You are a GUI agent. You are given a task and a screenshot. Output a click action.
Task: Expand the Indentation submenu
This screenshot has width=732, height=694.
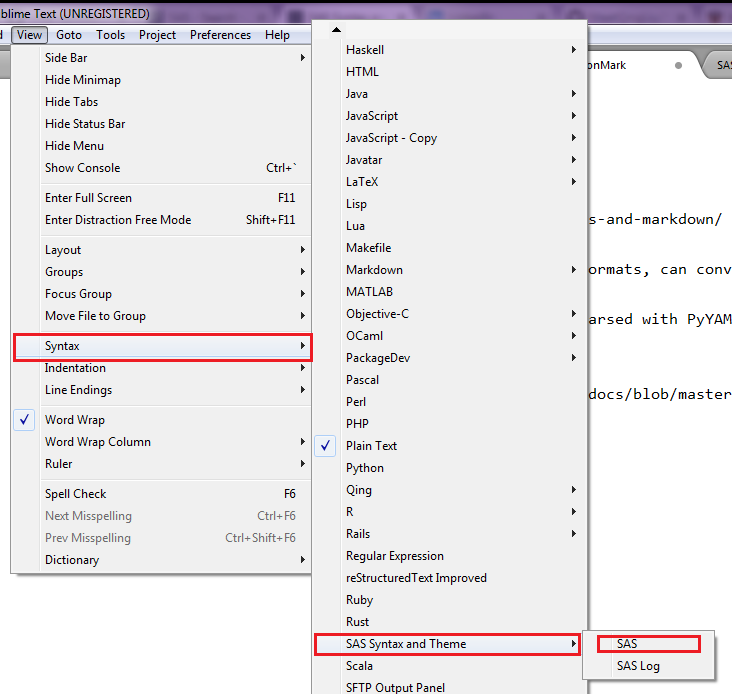click(x=162, y=368)
